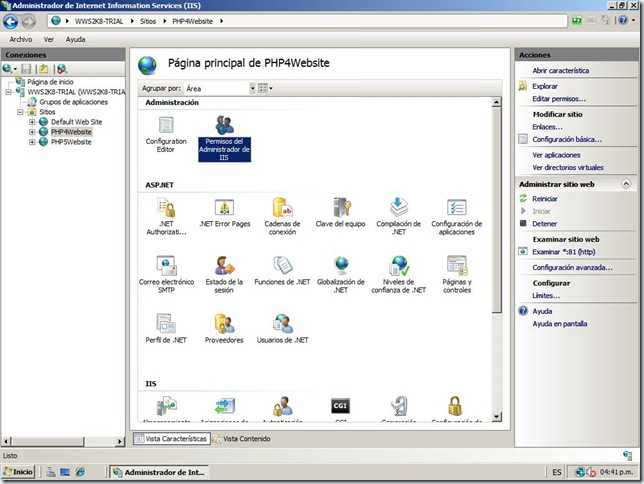Open Globalización de .NET feature
644x484 pixels.
tap(340, 274)
